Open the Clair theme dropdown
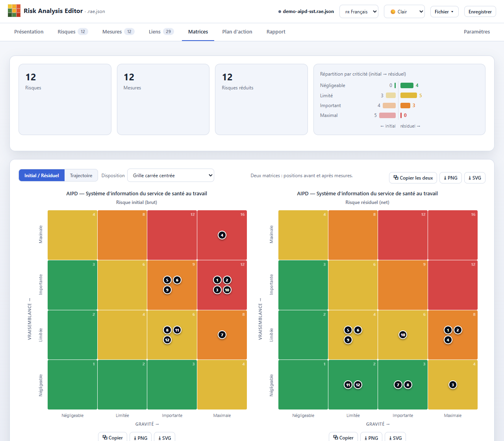The height and width of the screenshot is (441, 504). [x=404, y=12]
